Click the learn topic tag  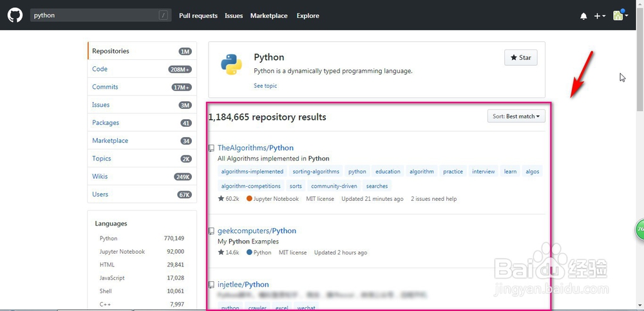click(x=510, y=172)
